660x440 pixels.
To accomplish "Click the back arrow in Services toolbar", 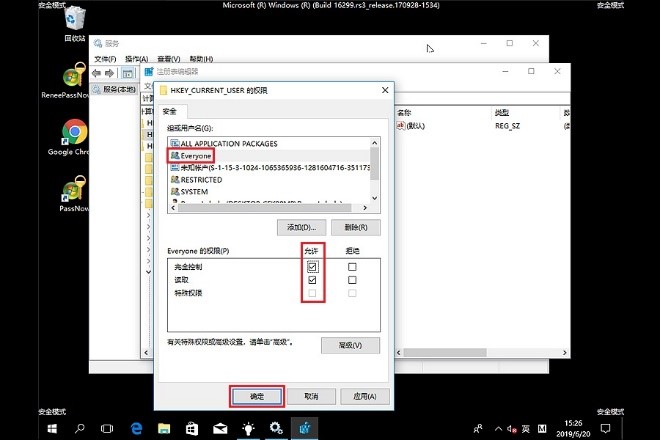I will [x=96, y=73].
